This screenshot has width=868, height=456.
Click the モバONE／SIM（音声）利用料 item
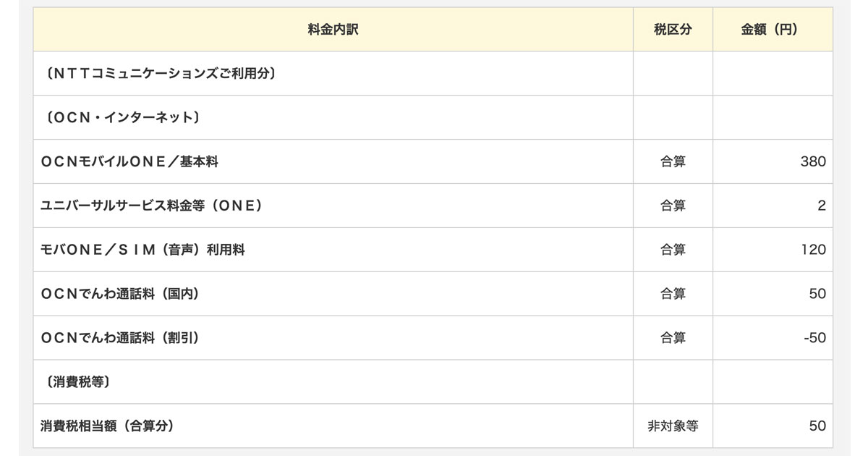[142, 250]
